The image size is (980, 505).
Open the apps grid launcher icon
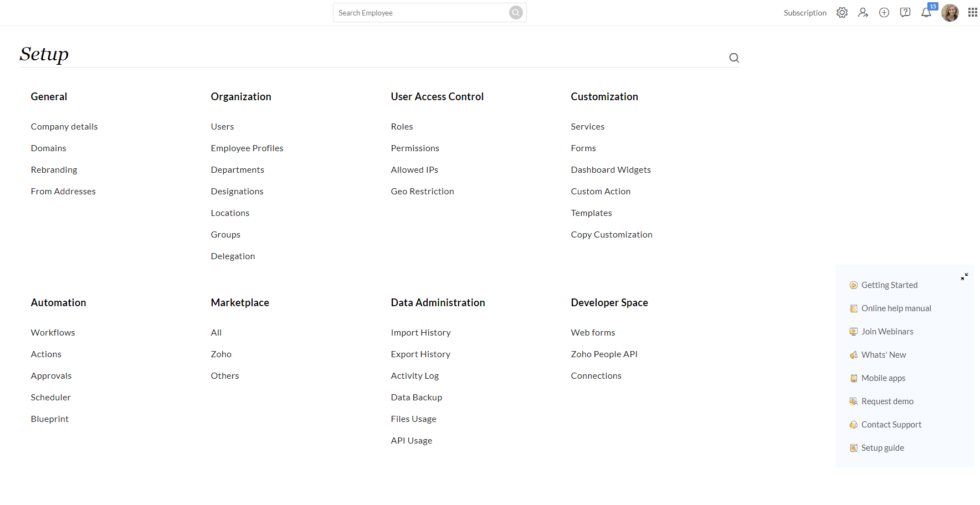point(972,13)
